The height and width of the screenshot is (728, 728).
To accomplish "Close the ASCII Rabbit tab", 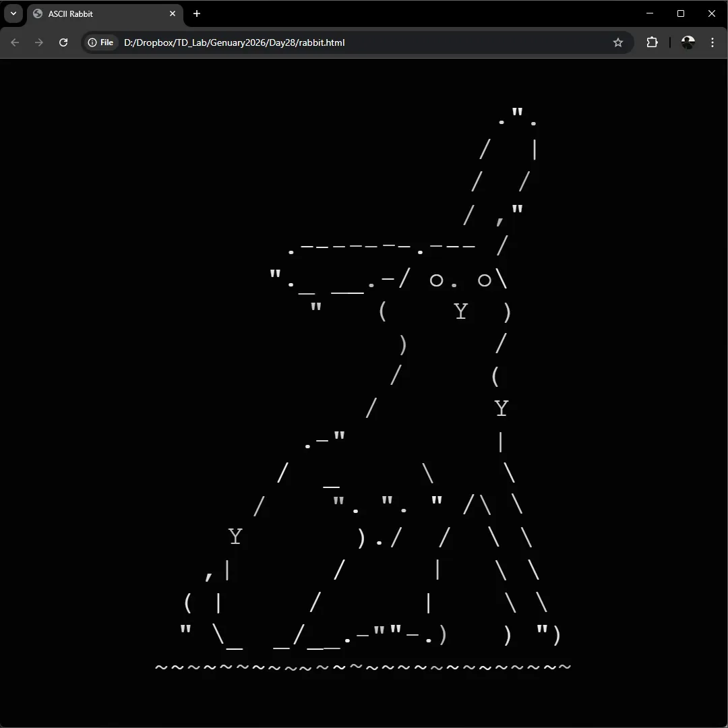I will [173, 13].
